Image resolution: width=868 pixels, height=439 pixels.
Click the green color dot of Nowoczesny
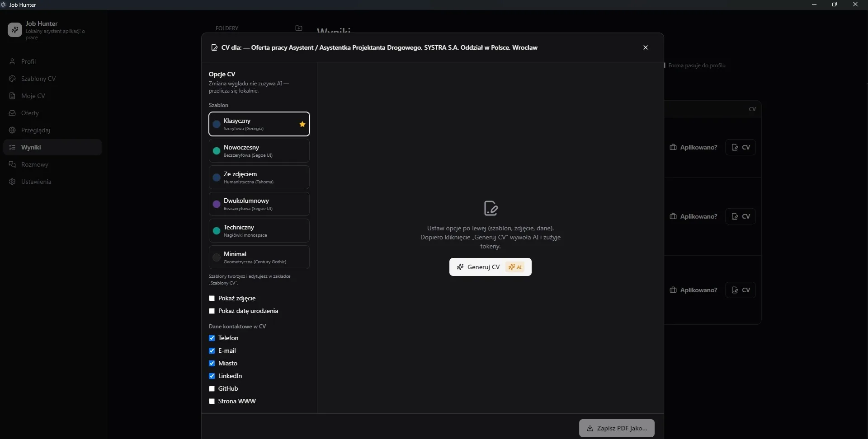click(x=217, y=151)
